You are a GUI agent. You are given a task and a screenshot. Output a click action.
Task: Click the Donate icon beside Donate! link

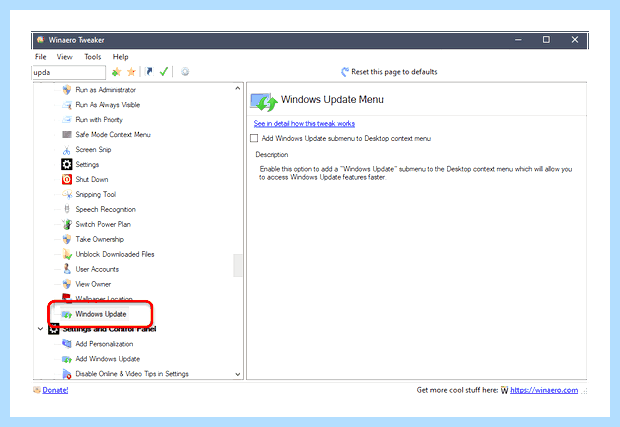(x=37, y=390)
